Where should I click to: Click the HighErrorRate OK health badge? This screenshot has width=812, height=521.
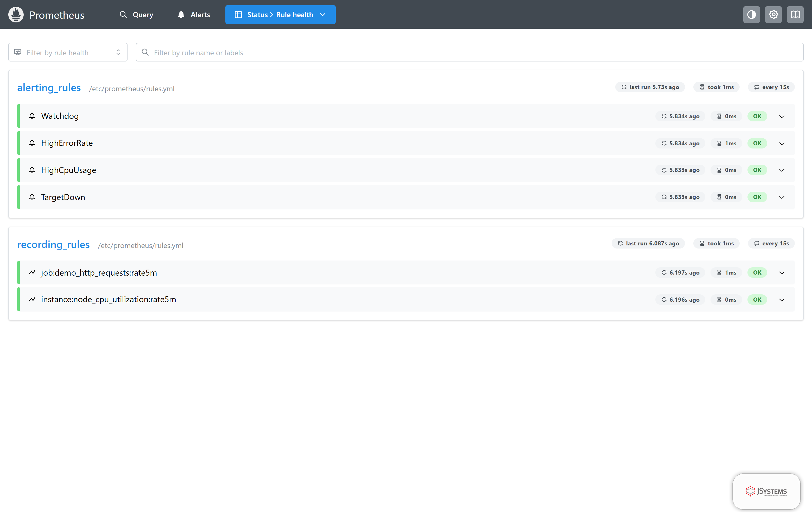click(757, 143)
